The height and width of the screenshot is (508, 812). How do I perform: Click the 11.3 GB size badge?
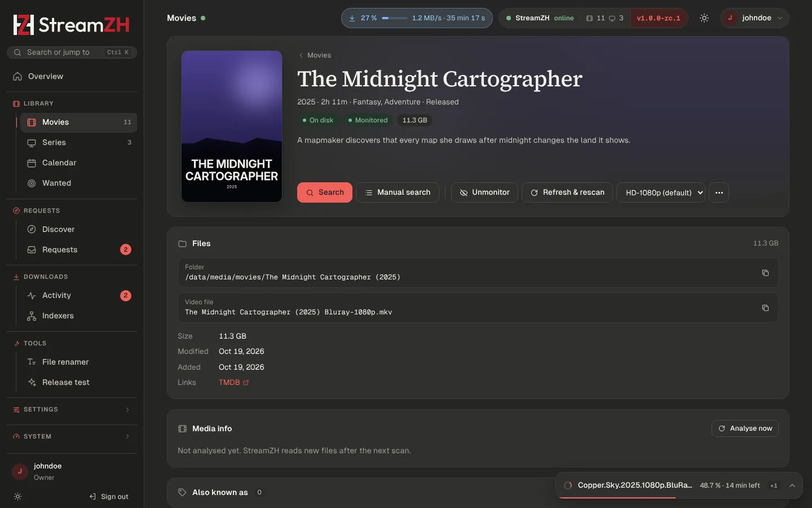click(414, 120)
